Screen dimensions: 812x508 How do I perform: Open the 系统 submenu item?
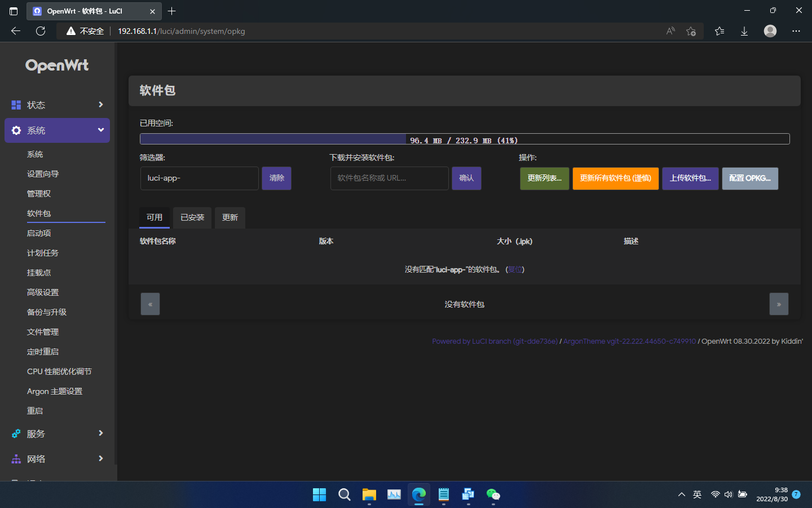click(x=35, y=154)
